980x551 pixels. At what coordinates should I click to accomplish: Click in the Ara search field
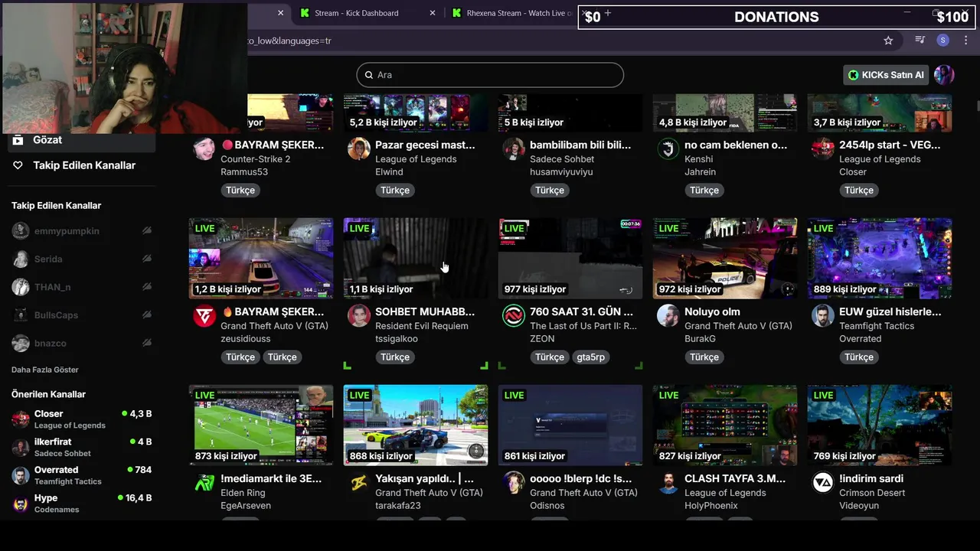point(490,75)
